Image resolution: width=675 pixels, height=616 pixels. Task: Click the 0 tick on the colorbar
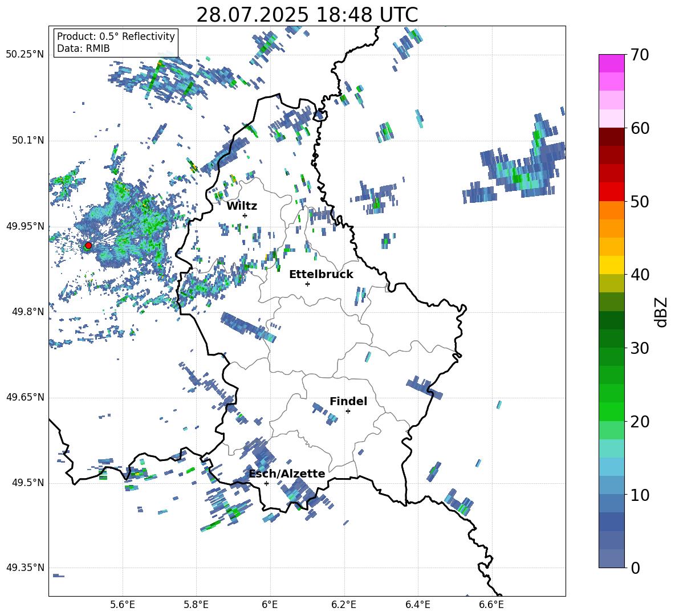(635, 568)
